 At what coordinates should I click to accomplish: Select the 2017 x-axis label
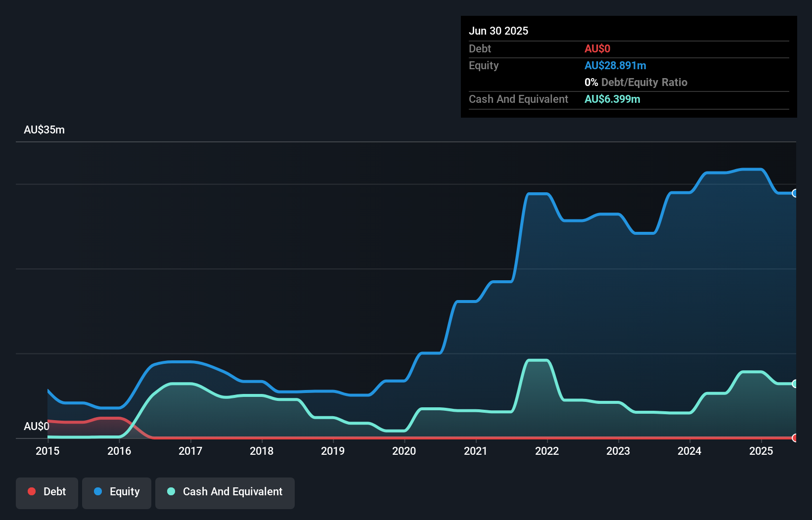[x=190, y=451]
